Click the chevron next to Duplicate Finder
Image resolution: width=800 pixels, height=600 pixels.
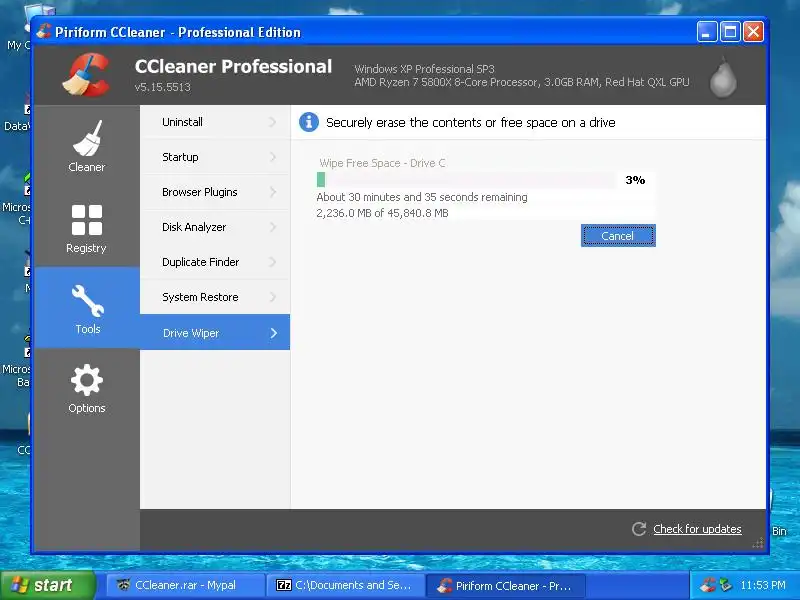click(273, 262)
